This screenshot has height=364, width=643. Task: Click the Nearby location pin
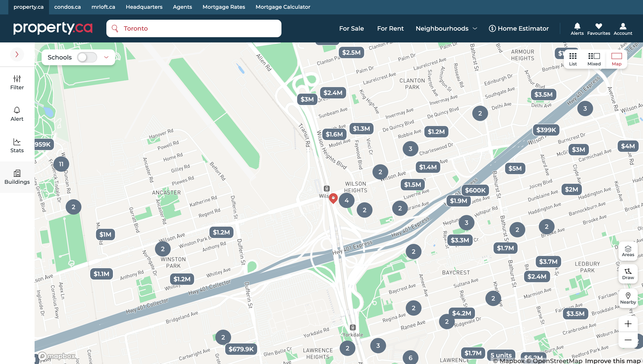(x=628, y=298)
